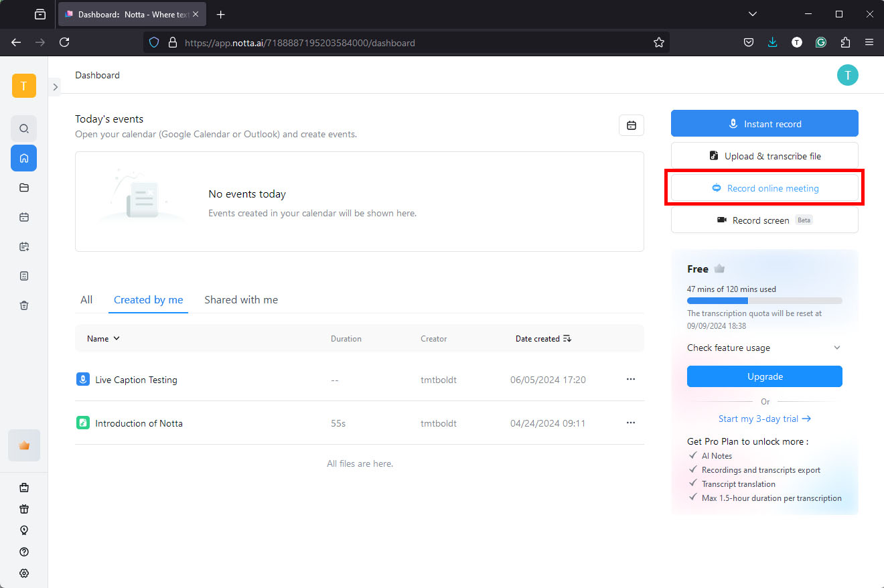Click the Record screen button
This screenshot has height=588, width=884.
pos(765,220)
